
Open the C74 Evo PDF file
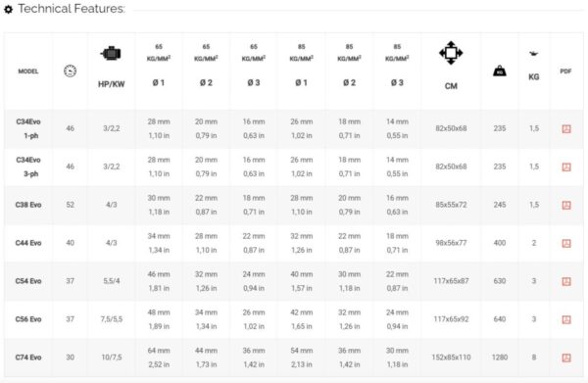[566, 358]
